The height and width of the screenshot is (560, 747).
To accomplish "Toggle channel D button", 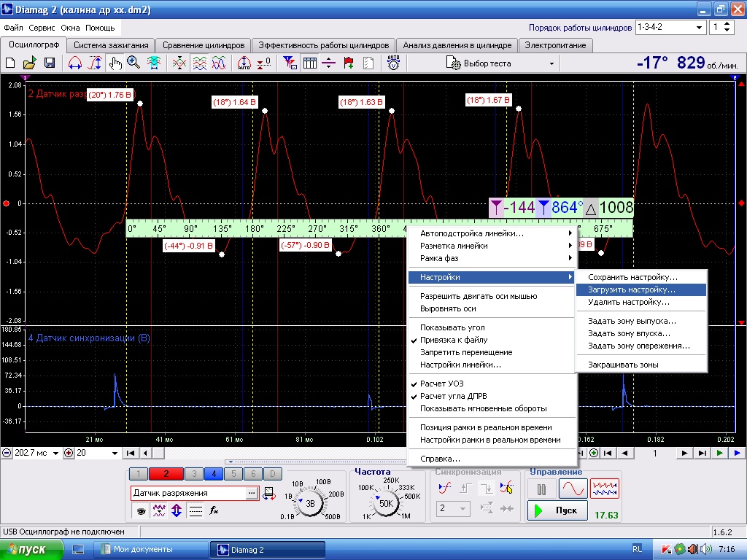I will (273, 474).
